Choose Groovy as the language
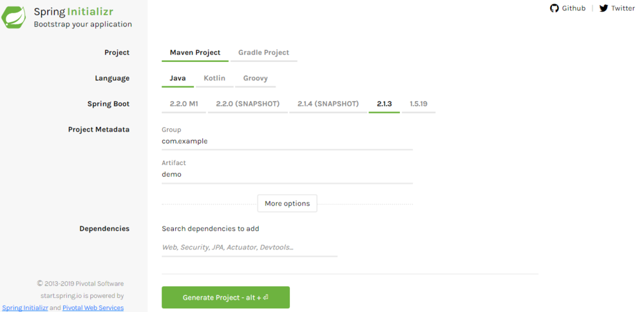Screen dimensions: 644x312 click(x=256, y=78)
